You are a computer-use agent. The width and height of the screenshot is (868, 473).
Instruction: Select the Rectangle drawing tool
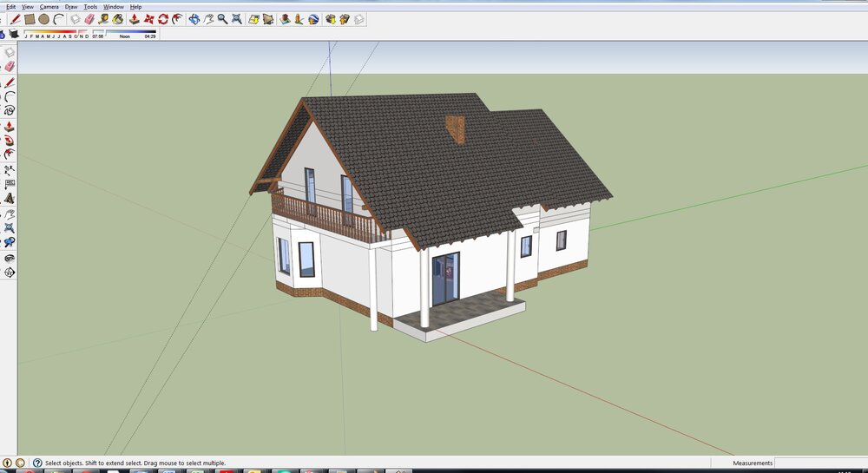(30, 18)
